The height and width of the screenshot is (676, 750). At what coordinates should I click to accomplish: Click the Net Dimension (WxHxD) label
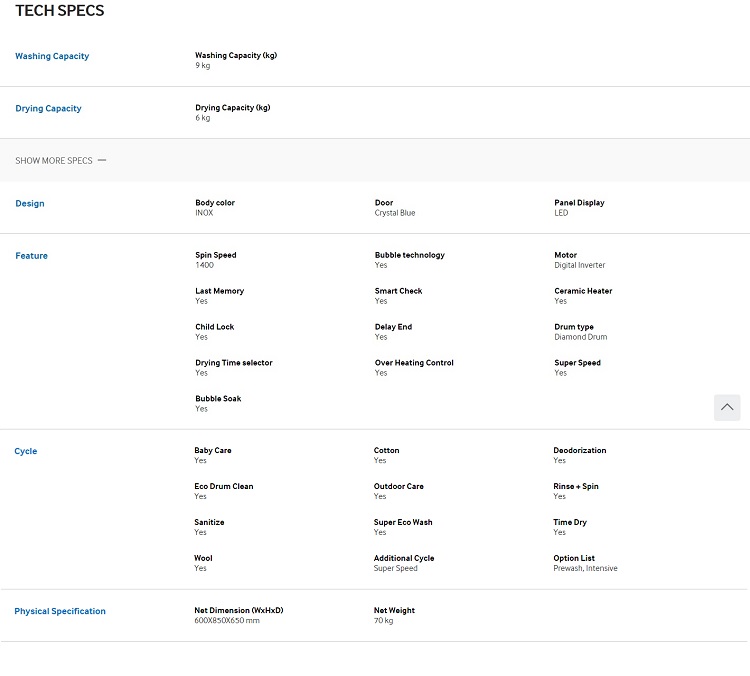coord(239,610)
